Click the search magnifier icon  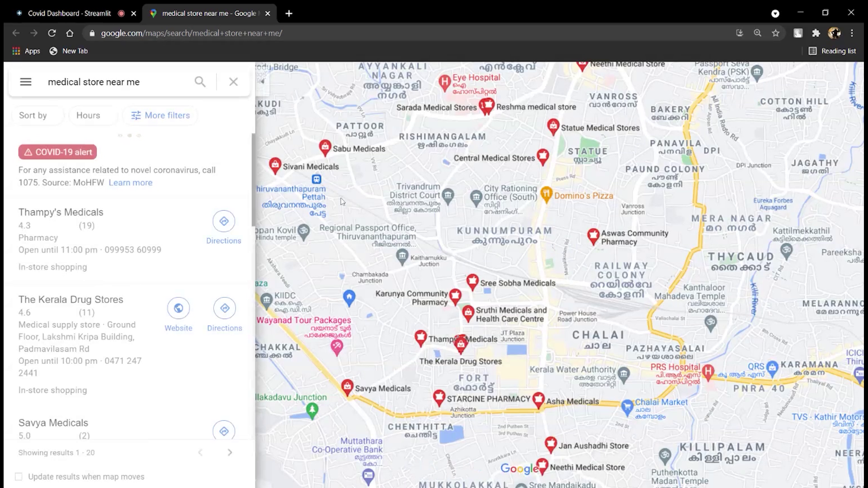click(200, 82)
